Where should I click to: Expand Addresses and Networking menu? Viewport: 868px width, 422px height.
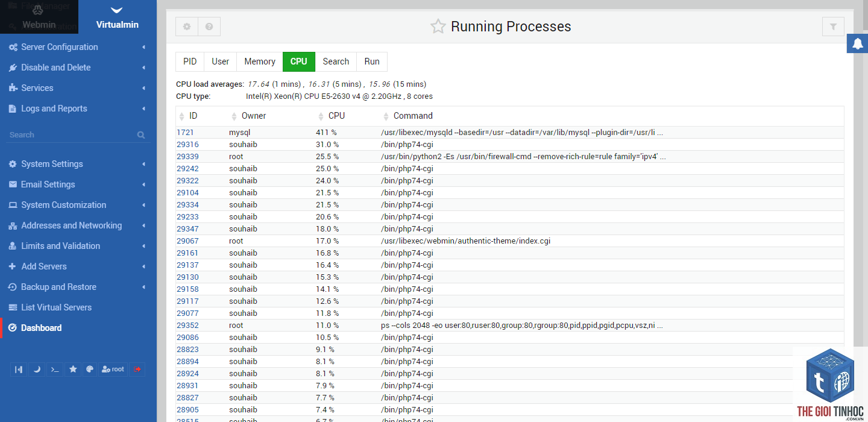click(78, 225)
